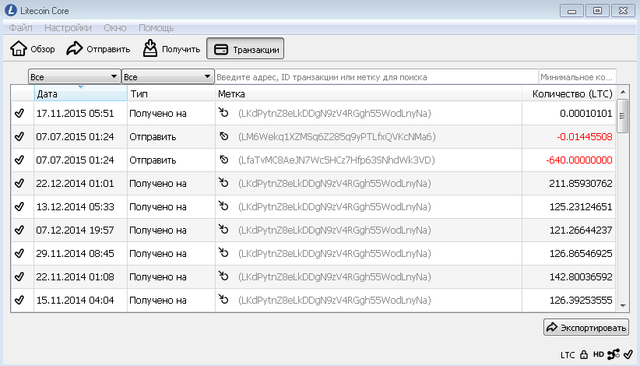This screenshot has width=640, height=366.
Task: Sort by the Метка column header
Action: [369, 94]
